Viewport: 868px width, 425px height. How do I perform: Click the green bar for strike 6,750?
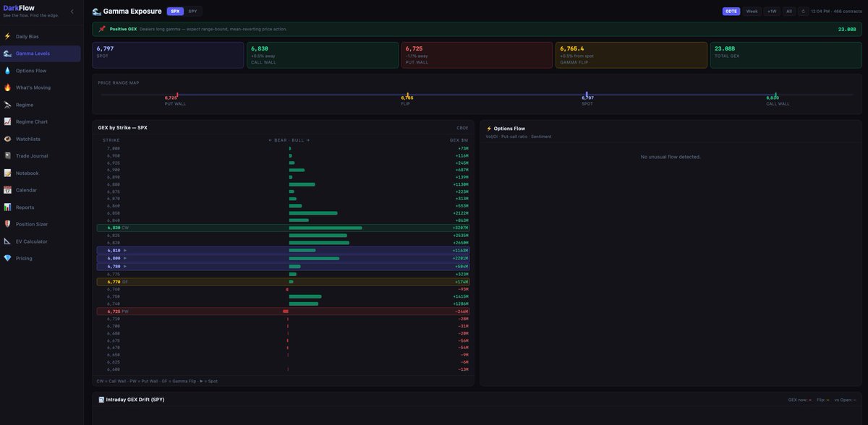pos(305,296)
